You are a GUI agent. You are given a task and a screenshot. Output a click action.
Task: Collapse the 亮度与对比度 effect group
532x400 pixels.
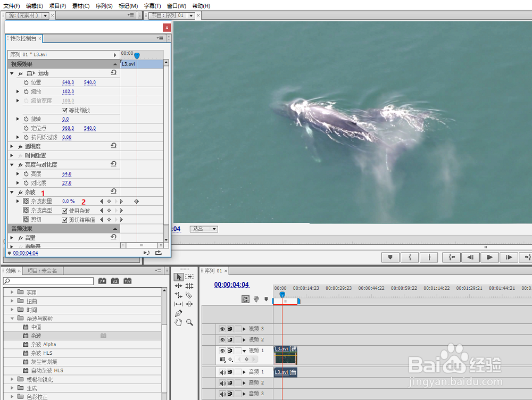(12, 164)
